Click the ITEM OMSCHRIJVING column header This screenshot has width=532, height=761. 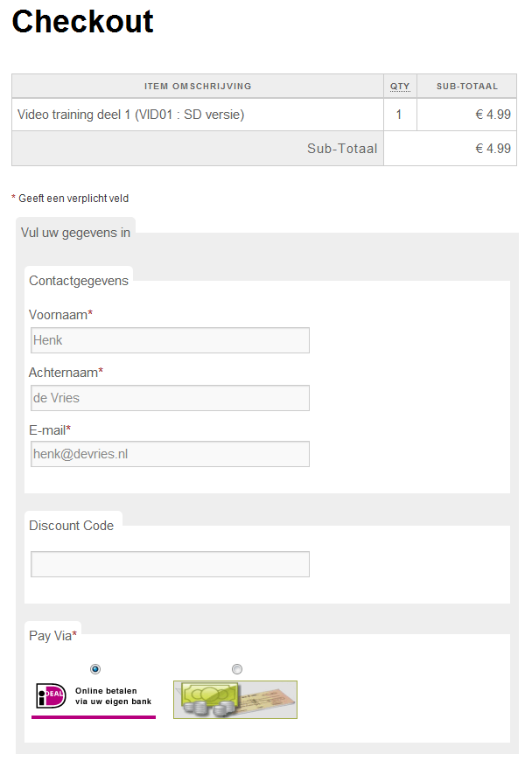point(198,87)
